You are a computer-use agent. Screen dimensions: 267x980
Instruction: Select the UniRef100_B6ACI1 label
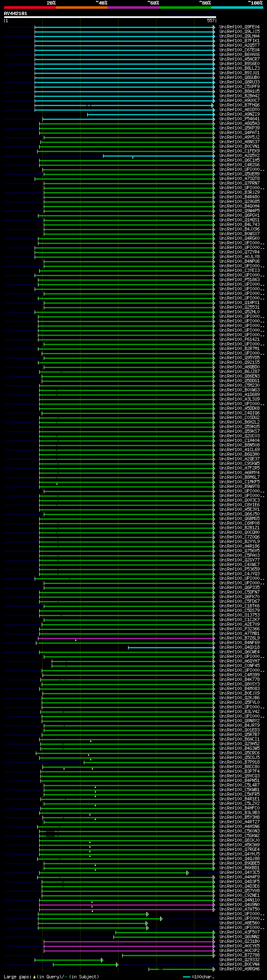tap(239, 739)
